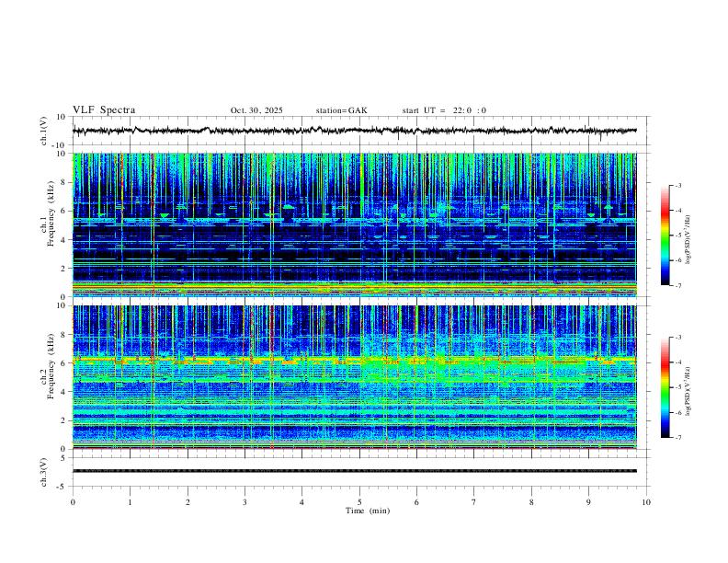Click the "VLF Spectra" plot title
Screen dimensions: 728x563
click(x=104, y=110)
